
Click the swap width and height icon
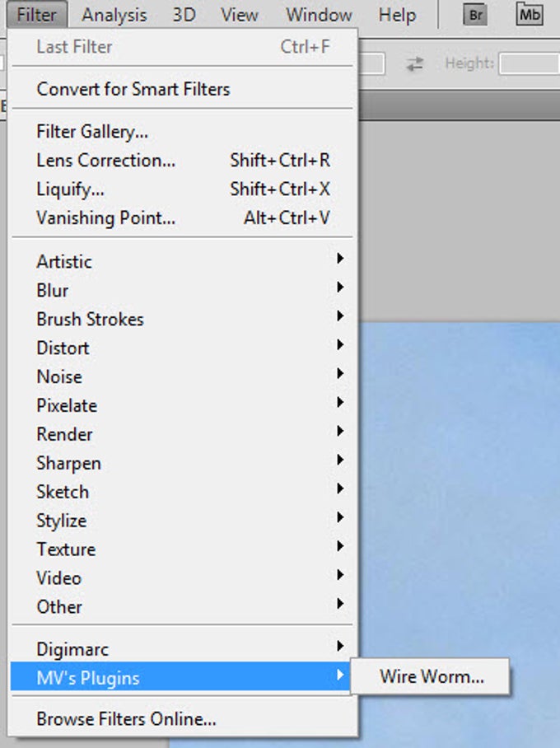click(x=414, y=63)
